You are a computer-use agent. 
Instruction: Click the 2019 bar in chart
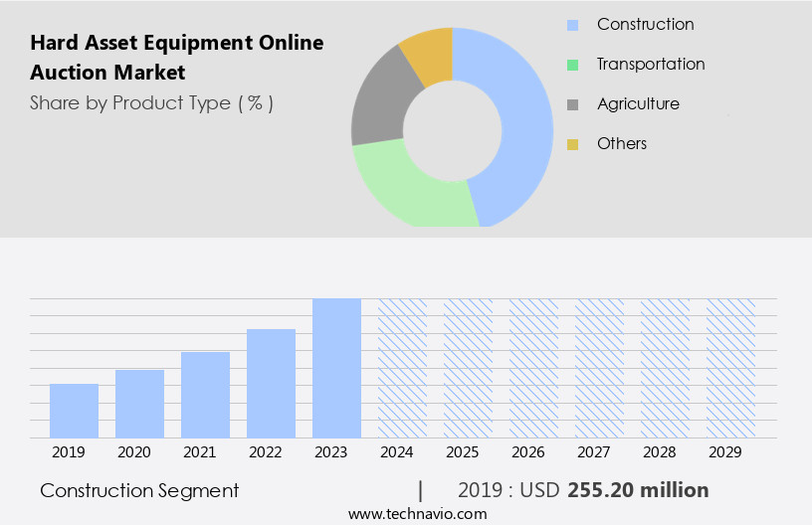[x=74, y=411]
